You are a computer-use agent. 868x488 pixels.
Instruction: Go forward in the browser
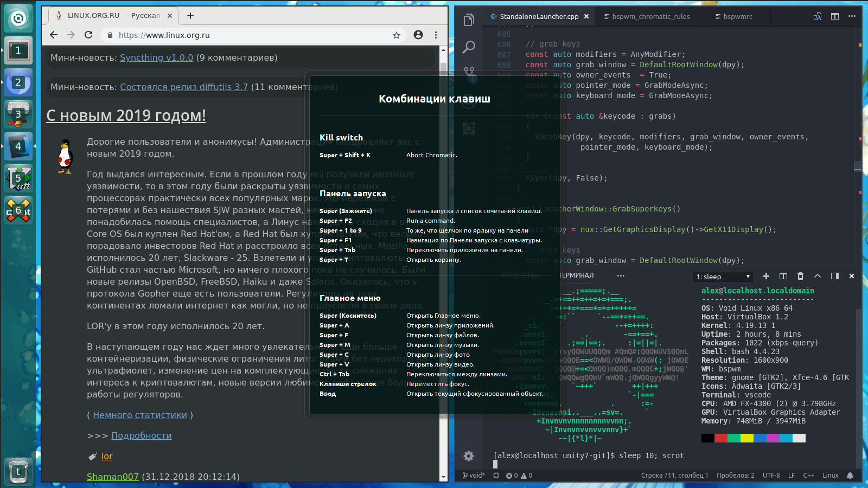71,35
